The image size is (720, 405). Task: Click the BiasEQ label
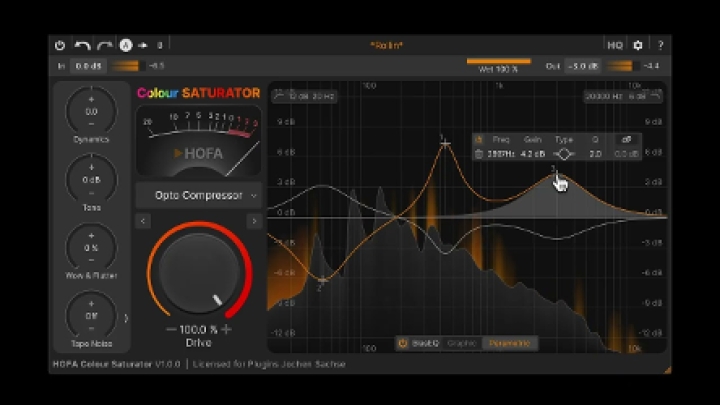coord(425,343)
